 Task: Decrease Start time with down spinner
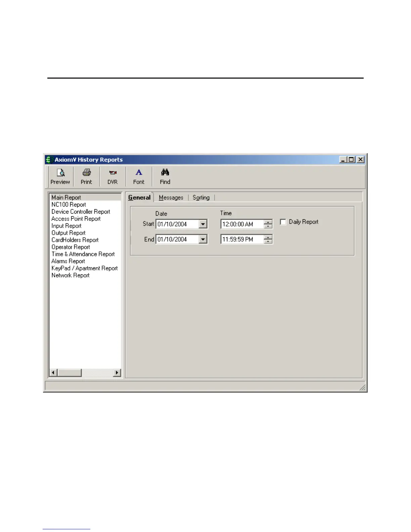coord(268,226)
